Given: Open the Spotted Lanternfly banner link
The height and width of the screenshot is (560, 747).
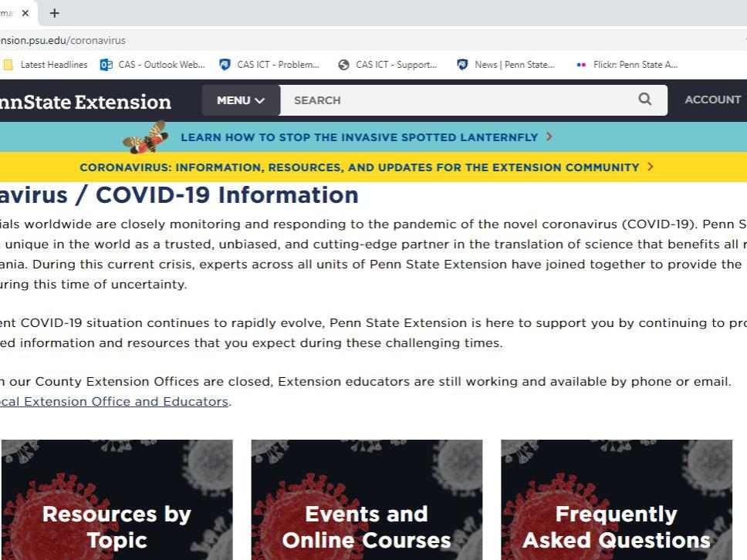Looking at the screenshot, I should 359,137.
